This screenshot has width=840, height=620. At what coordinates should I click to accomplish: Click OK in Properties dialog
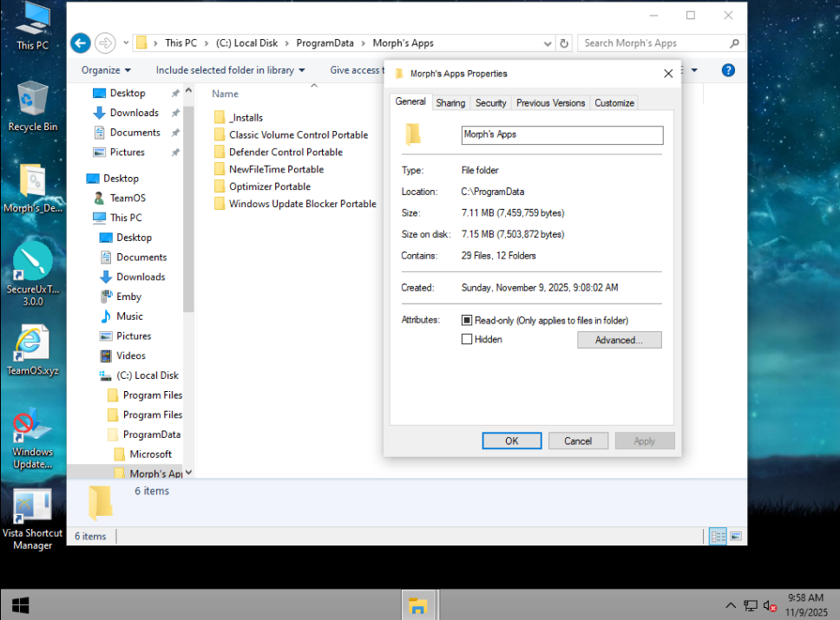coord(512,441)
